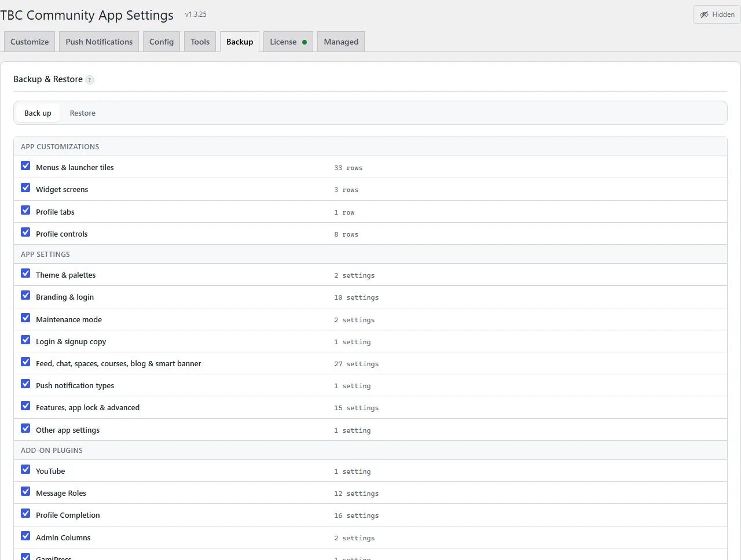Toggle the Profile controls checkbox
Viewport: 741px width, 560px height.
tap(25, 232)
